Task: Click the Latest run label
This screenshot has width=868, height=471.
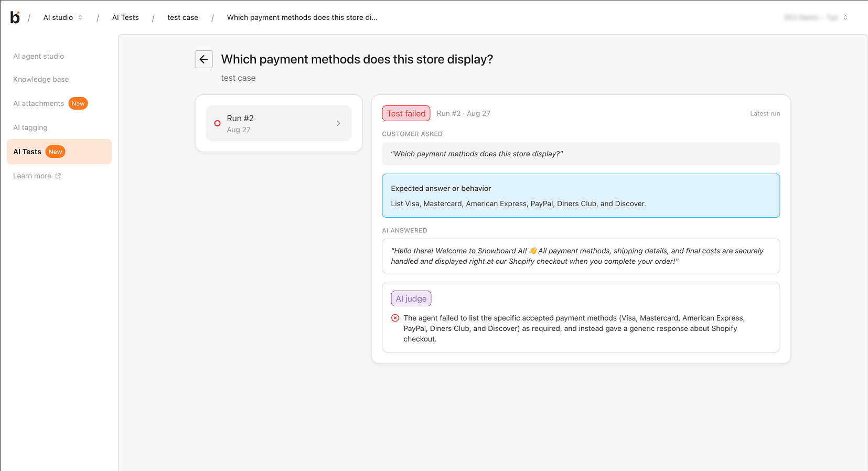Action: 765,113
